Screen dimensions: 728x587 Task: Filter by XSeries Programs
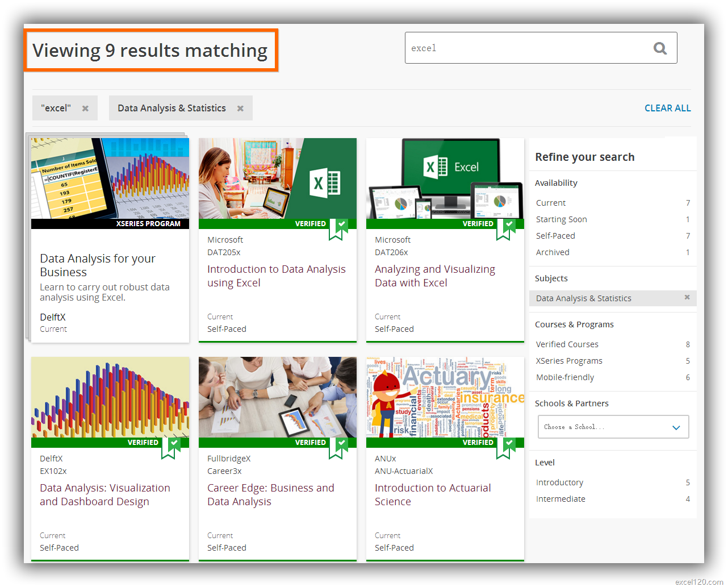(613, 361)
